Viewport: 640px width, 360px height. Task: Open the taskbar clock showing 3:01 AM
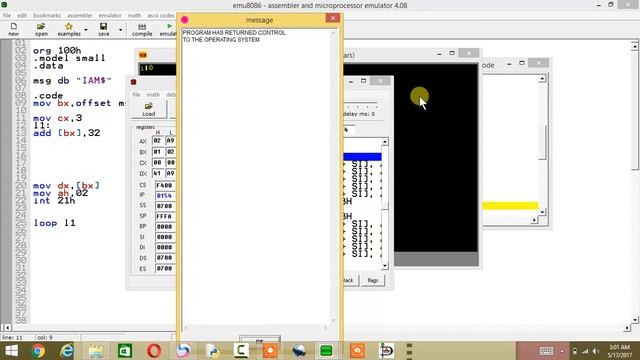[x=619, y=351]
